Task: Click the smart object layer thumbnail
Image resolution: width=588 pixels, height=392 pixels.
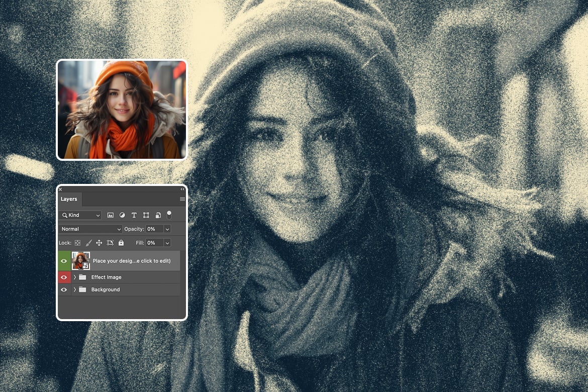Action: pyautogui.click(x=80, y=261)
